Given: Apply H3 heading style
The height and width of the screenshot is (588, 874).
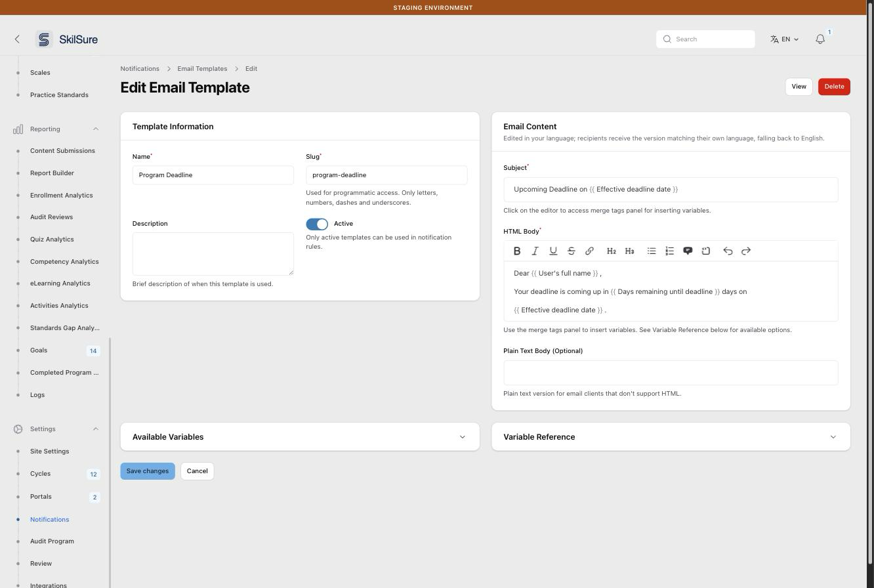Looking at the screenshot, I should pos(629,251).
